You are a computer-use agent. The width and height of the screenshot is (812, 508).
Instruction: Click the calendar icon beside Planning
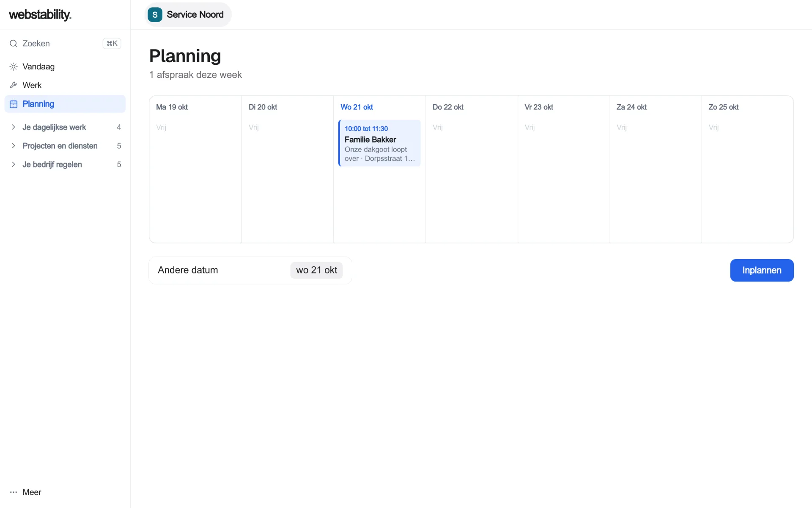(14, 104)
